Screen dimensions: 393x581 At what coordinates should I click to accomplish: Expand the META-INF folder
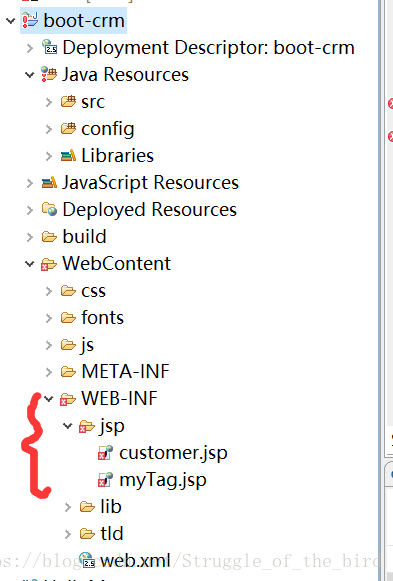(x=49, y=372)
